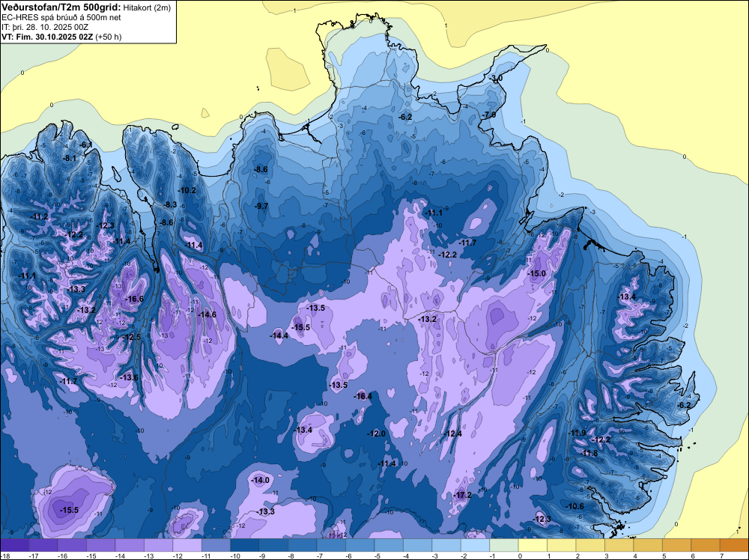The height and width of the screenshot is (560, 749).
Task: Select the -10.2 temperature label
Action: point(187,190)
